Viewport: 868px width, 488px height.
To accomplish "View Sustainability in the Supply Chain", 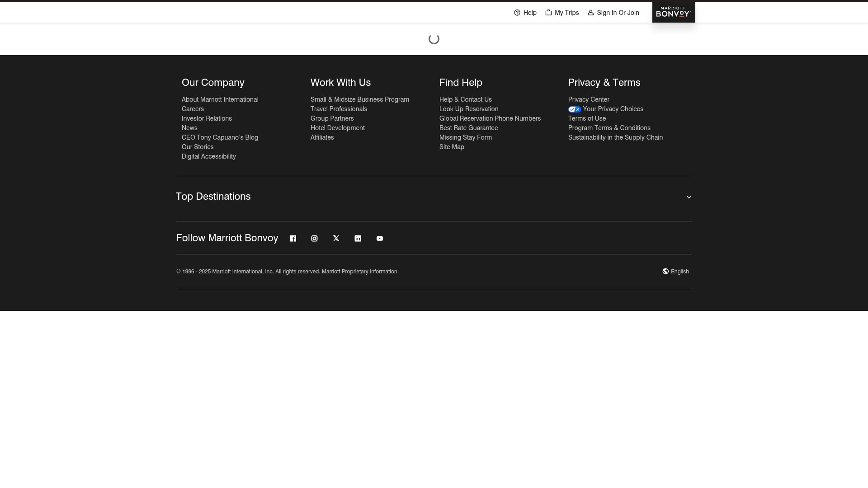I will (615, 137).
